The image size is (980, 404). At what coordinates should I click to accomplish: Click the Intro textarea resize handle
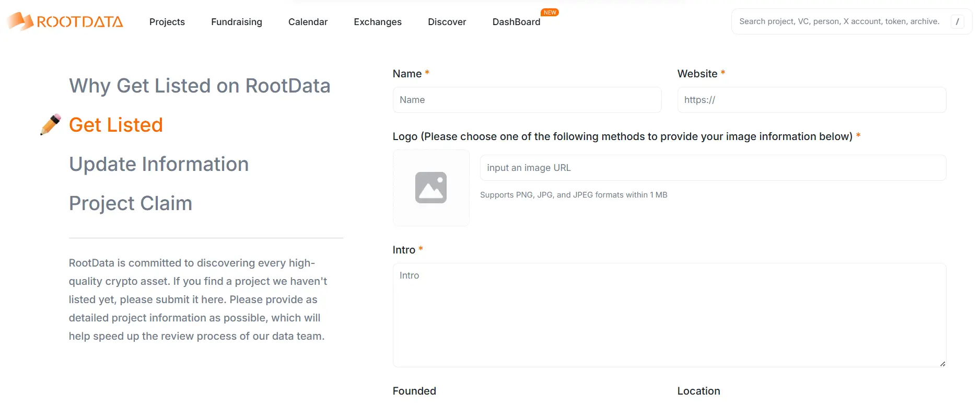point(942,364)
